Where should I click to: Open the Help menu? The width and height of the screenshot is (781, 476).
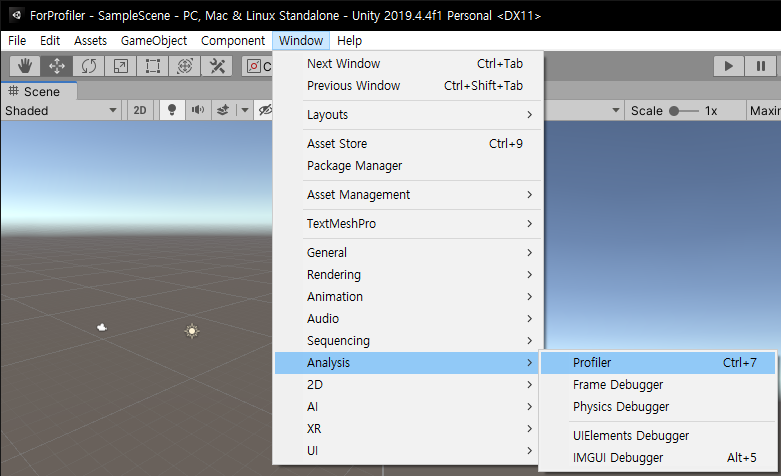point(349,40)
